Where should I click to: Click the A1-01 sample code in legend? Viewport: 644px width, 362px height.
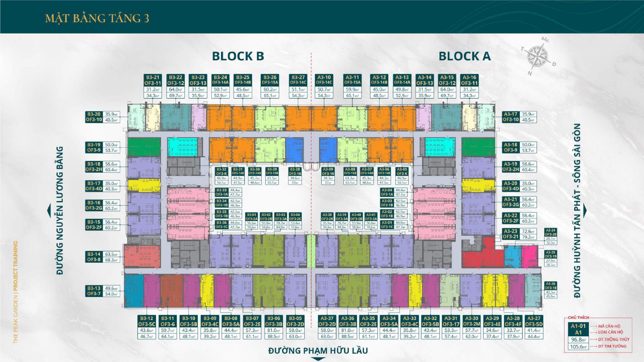pos(578,326)
